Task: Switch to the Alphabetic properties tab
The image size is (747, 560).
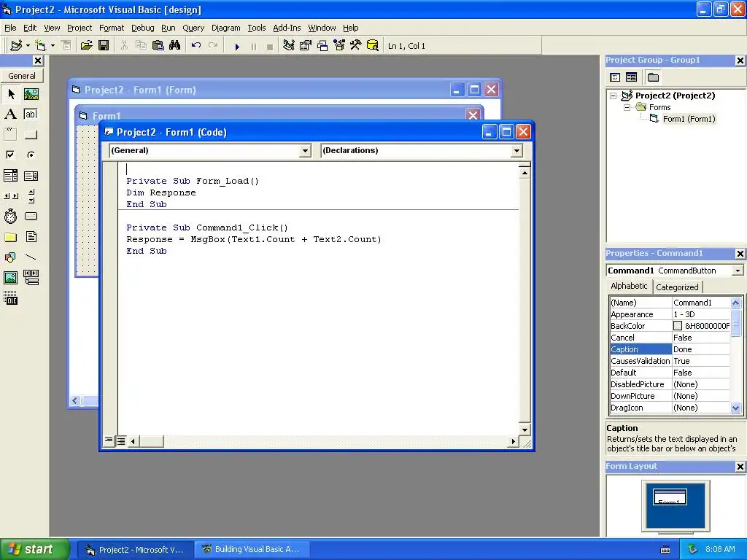Action: click(x=629, y=286)
